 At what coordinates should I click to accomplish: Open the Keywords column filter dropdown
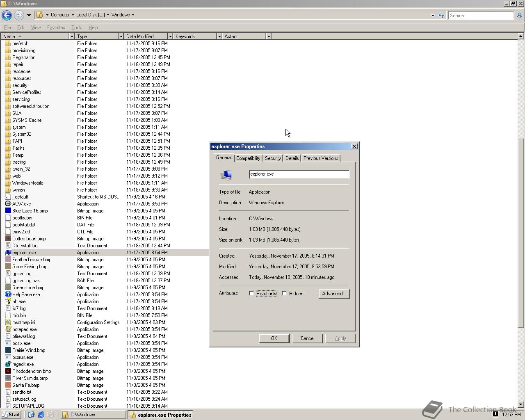click(219, 37)
